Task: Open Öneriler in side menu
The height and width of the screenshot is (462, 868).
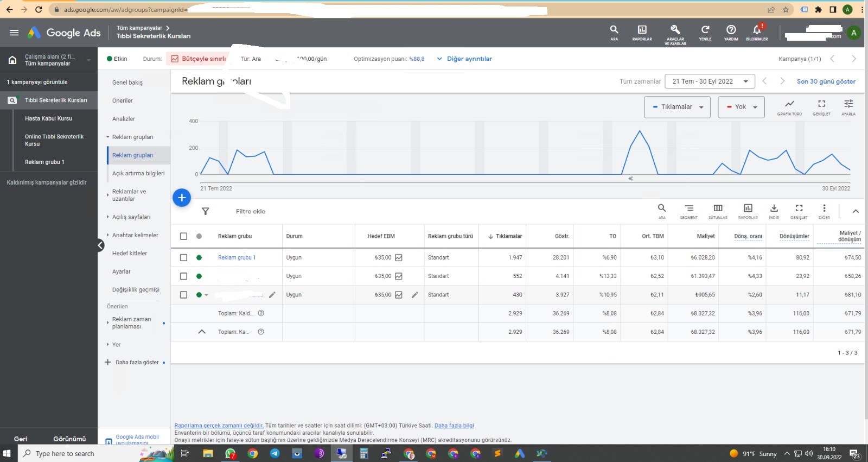Action: (x=123, y=100)
